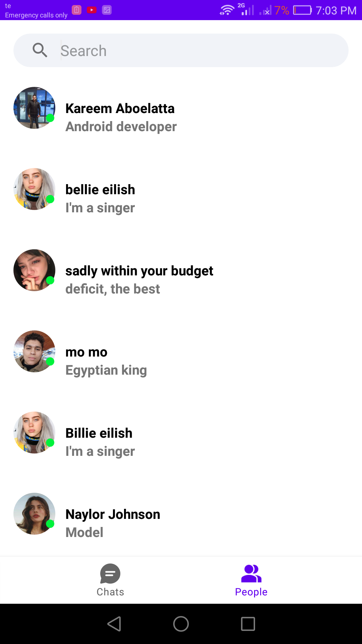
Task: Tap the Wi-Fi status icon
Action: [x=227, y=10]
